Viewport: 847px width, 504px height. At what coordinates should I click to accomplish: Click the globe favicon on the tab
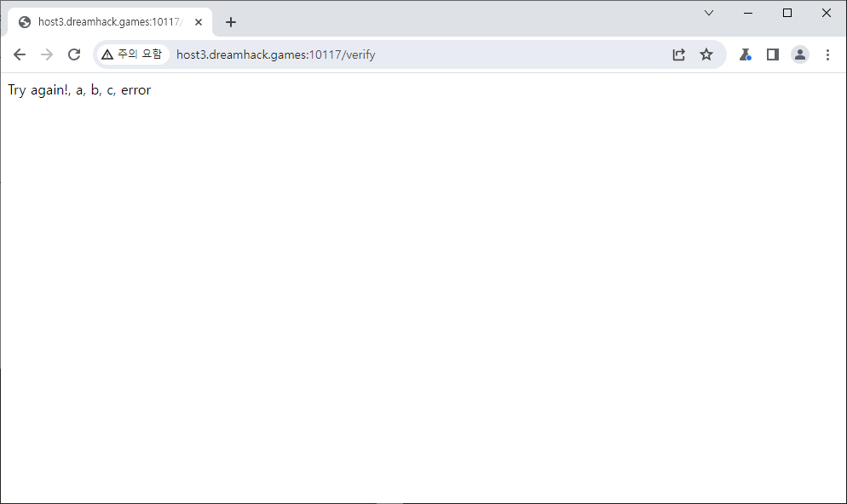(25, 22)
